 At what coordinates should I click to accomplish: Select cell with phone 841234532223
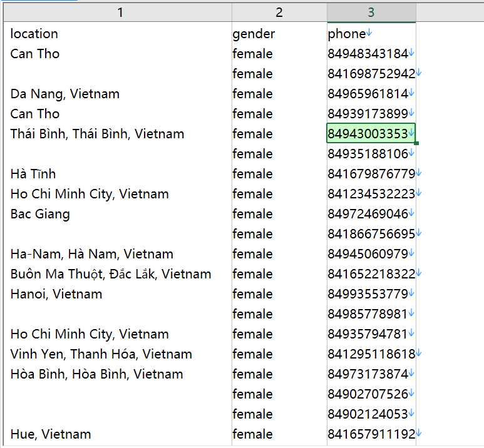pos(371,194)
